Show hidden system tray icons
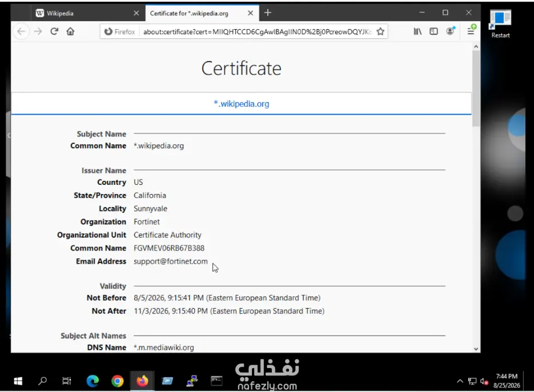 pyautogui.click(x=460, y=381)
